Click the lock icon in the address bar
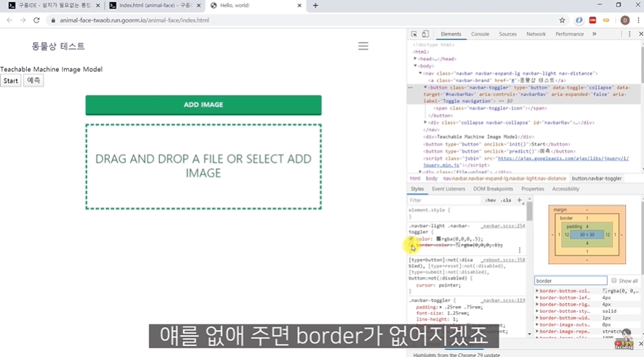644x357 pixels. coord(53,20)
